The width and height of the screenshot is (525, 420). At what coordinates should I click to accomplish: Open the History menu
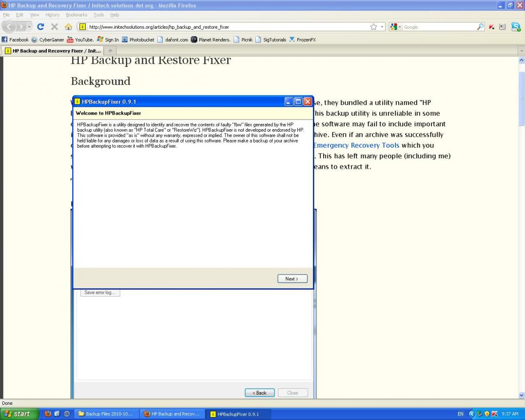click(x=53, y=15)
